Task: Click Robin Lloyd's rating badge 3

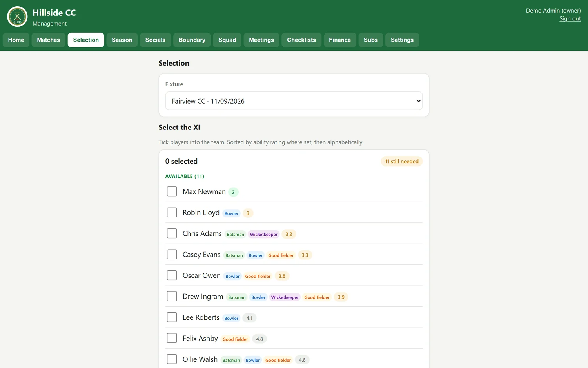Action: pyautogui.click(x=248, y=213)
